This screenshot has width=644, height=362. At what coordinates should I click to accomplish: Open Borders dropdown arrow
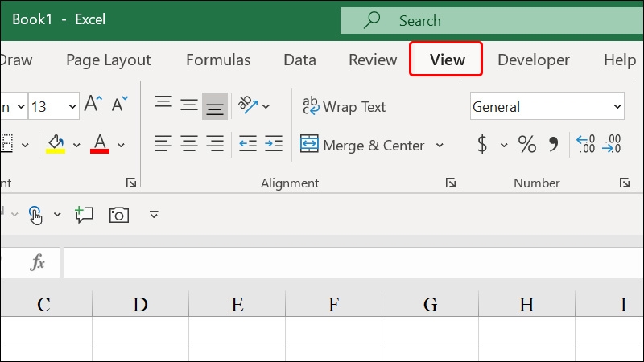(x=25, y=145)
